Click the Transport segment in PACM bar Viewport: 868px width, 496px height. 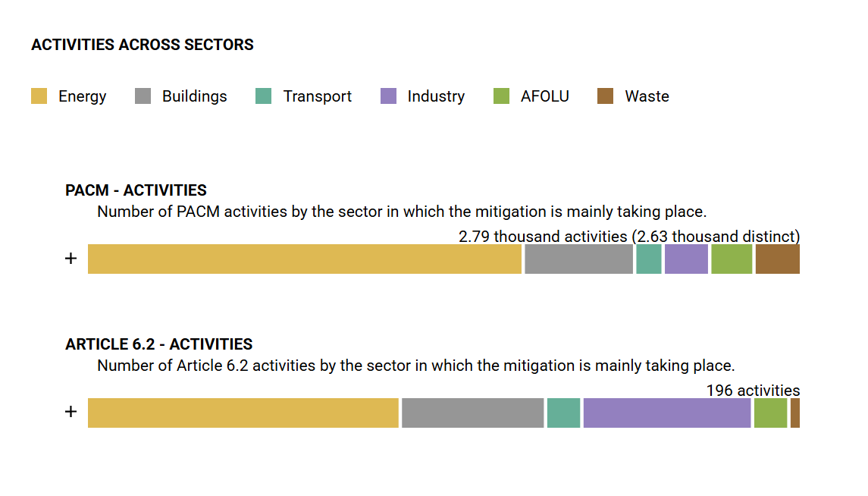[x=649, y=259]
